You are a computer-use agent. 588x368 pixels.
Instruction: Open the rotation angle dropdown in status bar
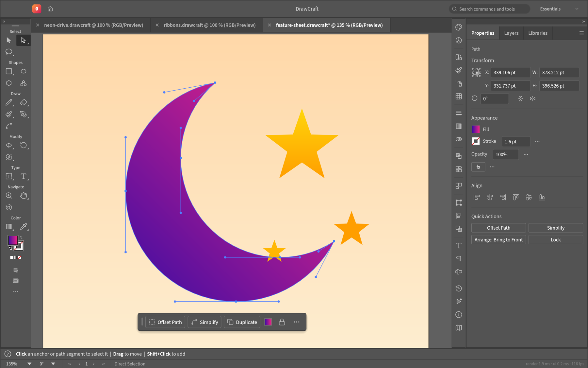tap(53, 364)
